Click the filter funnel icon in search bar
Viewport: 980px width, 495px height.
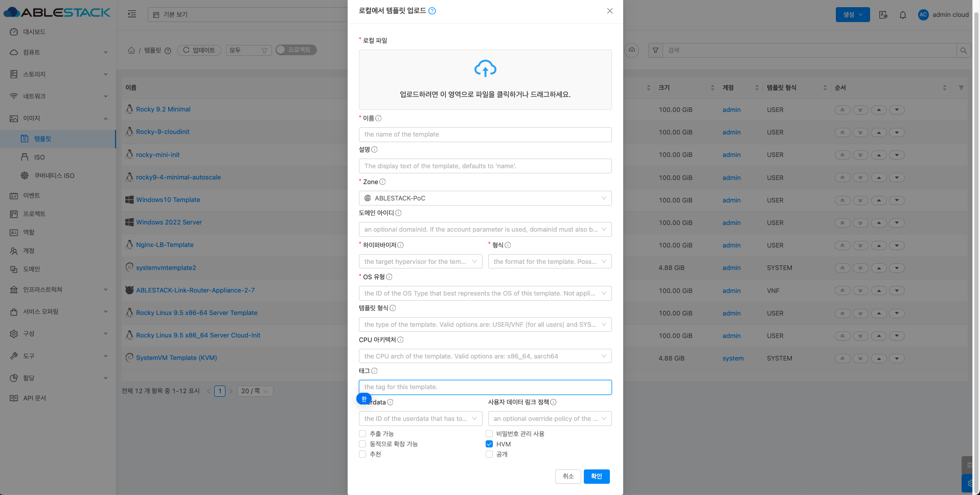tap(655, 51)
